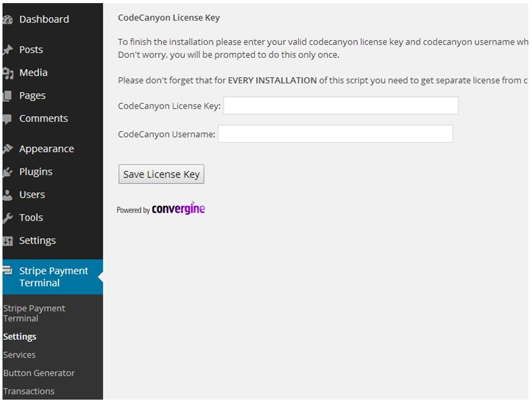Click the Media icon in sidebar
This screenshot has height=404, width=532.
click(x=7, y=73)
